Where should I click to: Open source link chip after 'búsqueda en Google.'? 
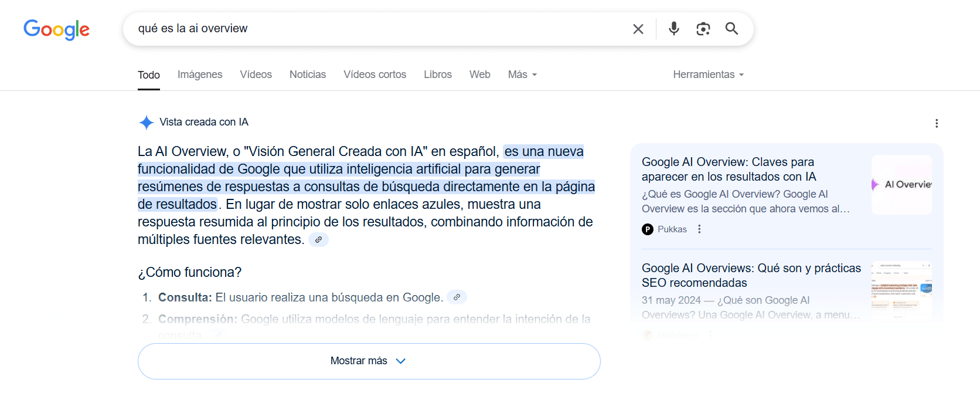(x=457, y=297)
